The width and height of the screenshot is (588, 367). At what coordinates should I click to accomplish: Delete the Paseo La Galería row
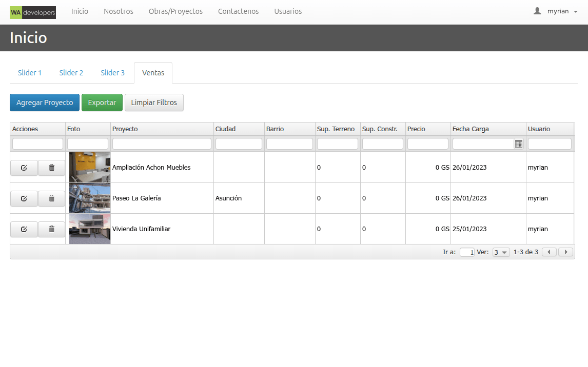(x=52, y=198)
